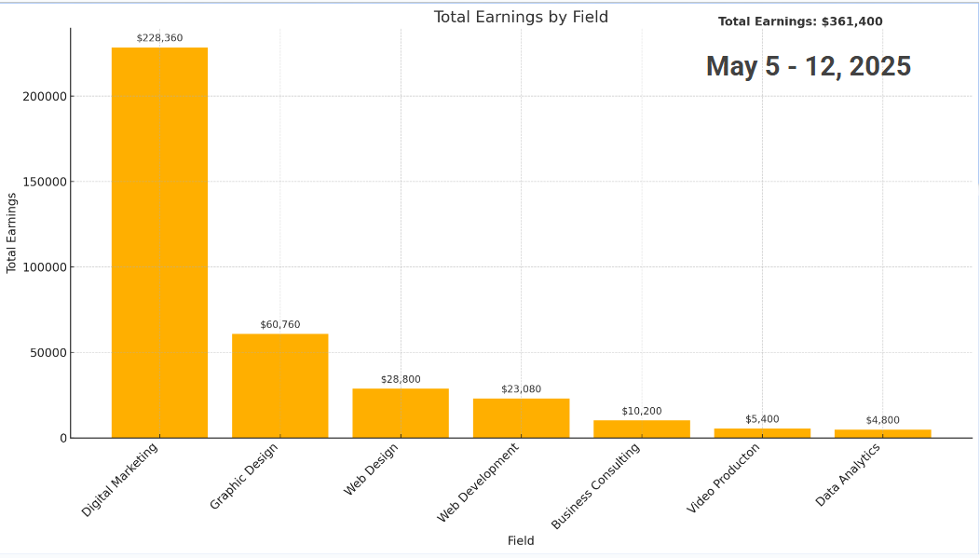The image size is (980, 558).
Task: Click the Data Analytics bar
Action: point(883,434)
